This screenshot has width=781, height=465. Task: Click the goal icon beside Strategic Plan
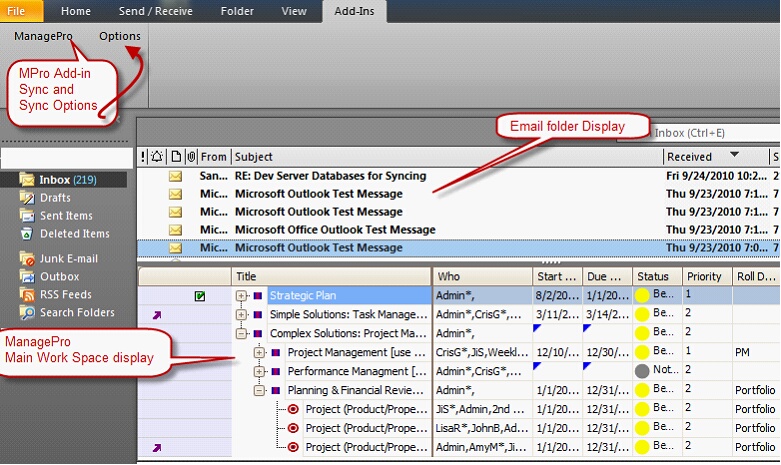point(258,296)
